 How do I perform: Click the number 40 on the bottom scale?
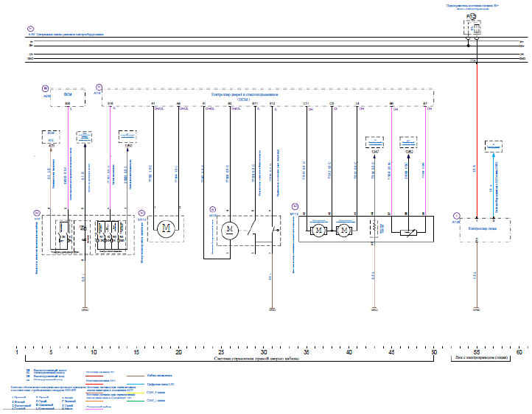tap(349, 352)
